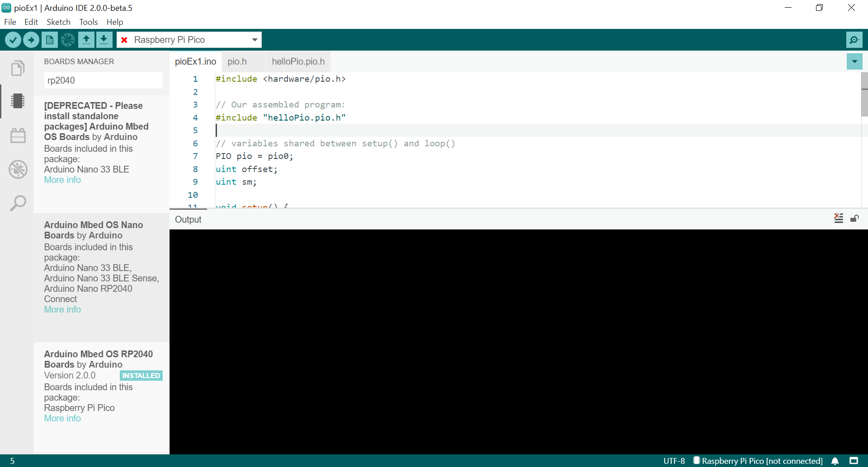
Task: Switch to the pio.h tab
Action: pyautogui.click(x=237, y=61)
